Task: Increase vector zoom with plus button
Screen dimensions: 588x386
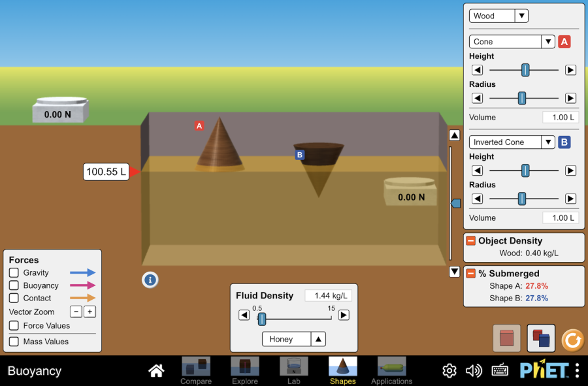Action: pyautogui.click(x=90, y=312)
